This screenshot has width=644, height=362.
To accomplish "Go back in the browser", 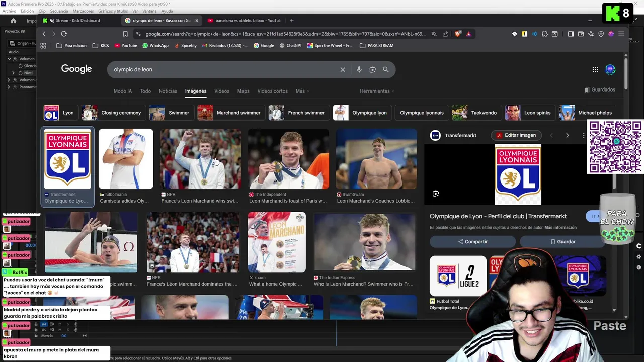I will [44, 34].
